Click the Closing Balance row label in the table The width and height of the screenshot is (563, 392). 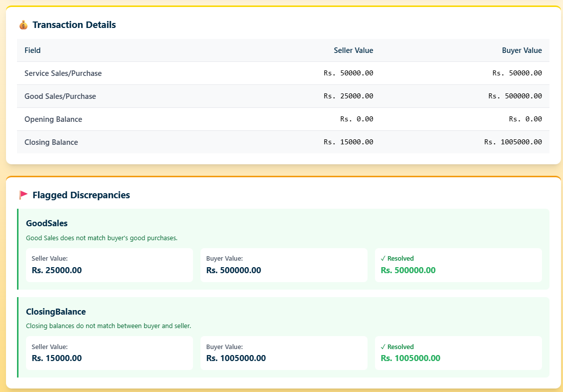pos(51,142)
